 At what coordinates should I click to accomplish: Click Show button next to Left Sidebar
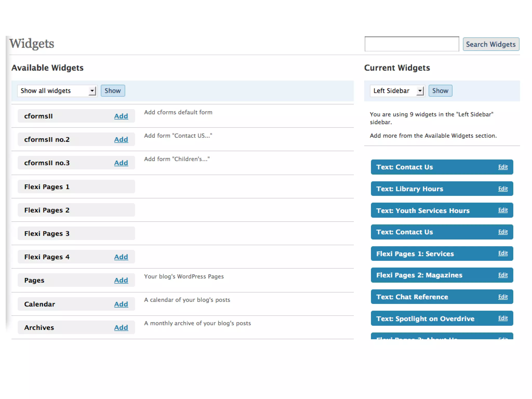[440, 91]
